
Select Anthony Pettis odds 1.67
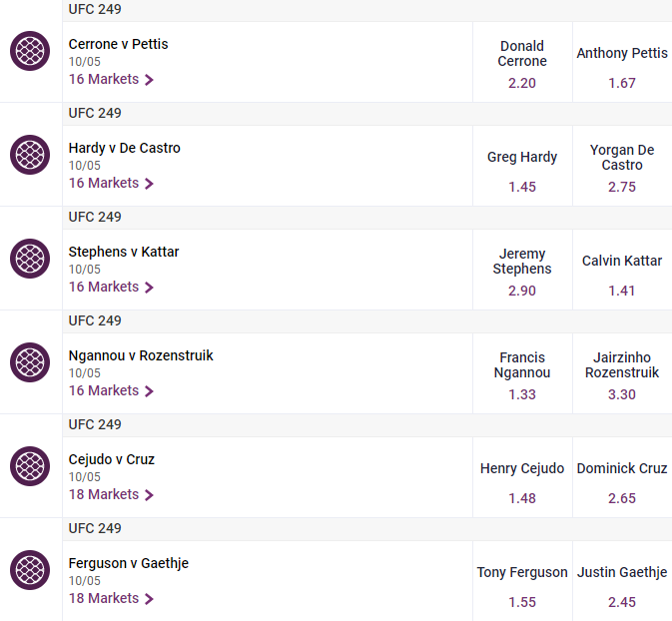pos(622,62)
